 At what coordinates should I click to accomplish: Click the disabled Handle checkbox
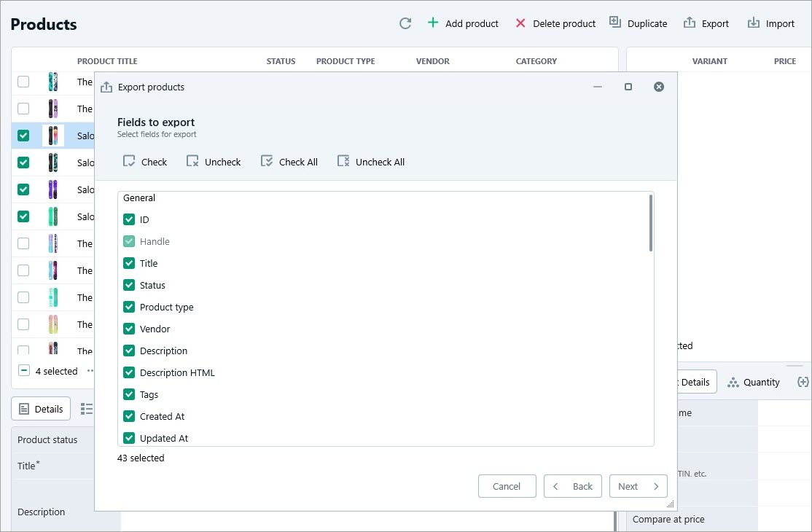[129, 241]
